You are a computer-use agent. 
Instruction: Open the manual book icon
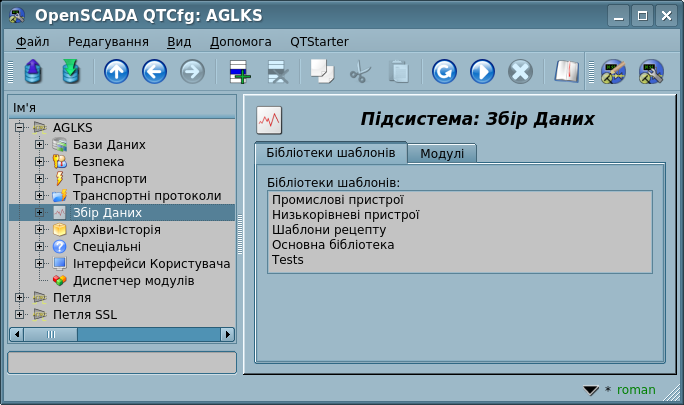pyautogui.click(x=567, y=72)
